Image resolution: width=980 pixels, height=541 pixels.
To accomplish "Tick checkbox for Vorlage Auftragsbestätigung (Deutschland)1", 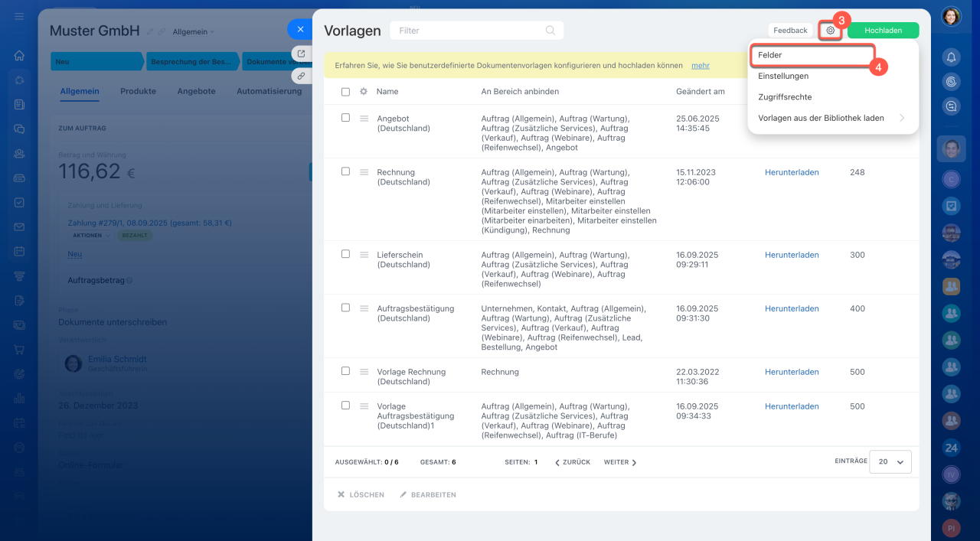I will (345, 406).
